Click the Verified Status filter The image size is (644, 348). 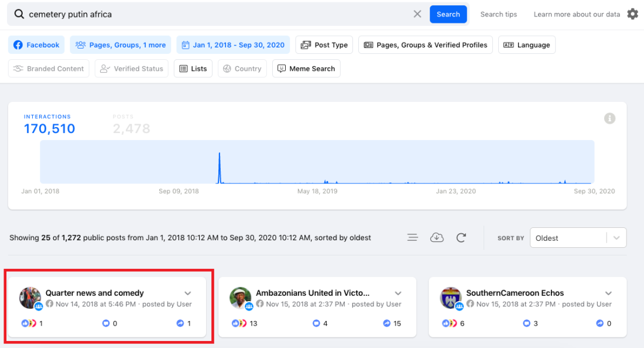(132, 69)
